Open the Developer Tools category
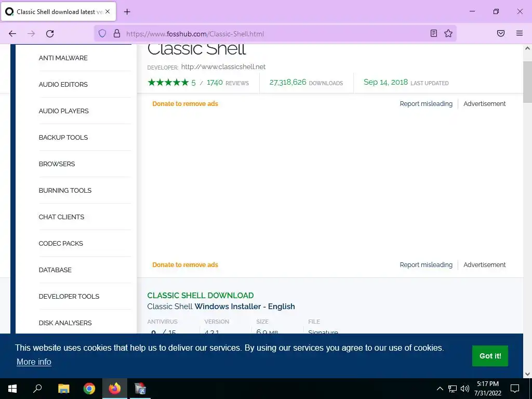 [x=69, y=296]
